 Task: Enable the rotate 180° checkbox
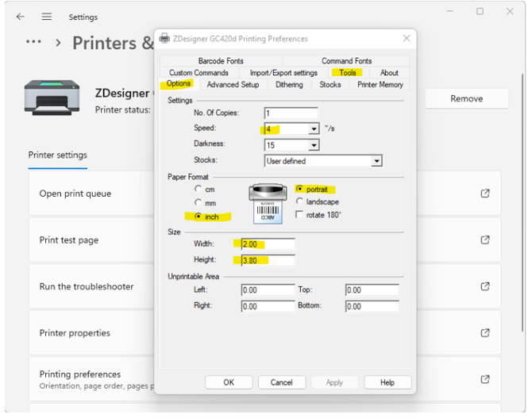tap(299, 215)
